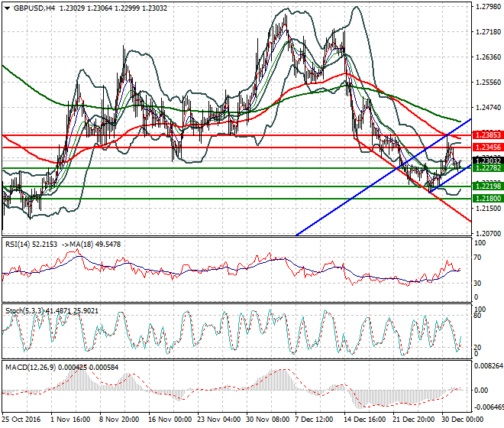Select the 1.21500 value on price axis
Screen dimensions: 504x428
(x=487, y=208)
